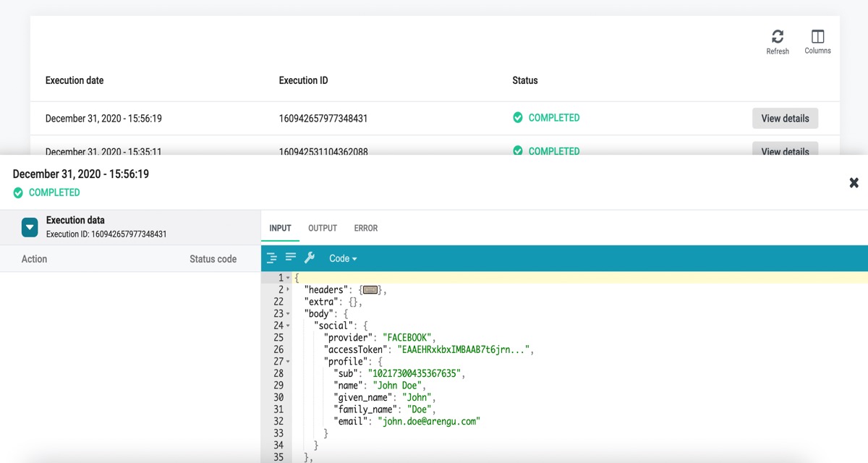Click the wrench repair icon in editor toolbar
This screenshot has height=463, width=868.
pyautogui.click(x=310, y=258)
